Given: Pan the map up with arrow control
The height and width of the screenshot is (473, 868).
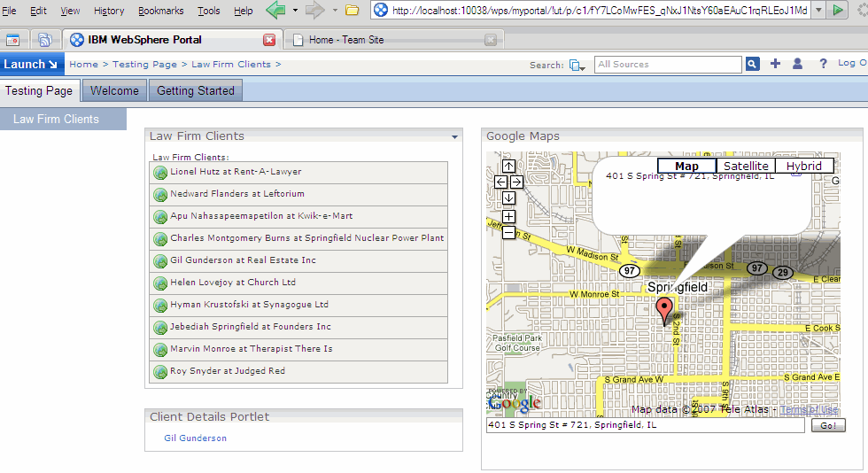Looking at the screenshot, I should click(x=508, y=167).
